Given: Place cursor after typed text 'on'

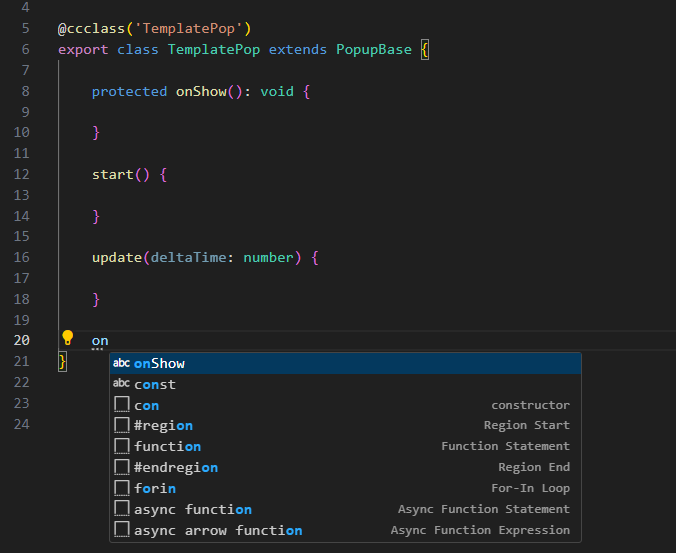Looking at the screenshot, I should (x=109, y=341).
